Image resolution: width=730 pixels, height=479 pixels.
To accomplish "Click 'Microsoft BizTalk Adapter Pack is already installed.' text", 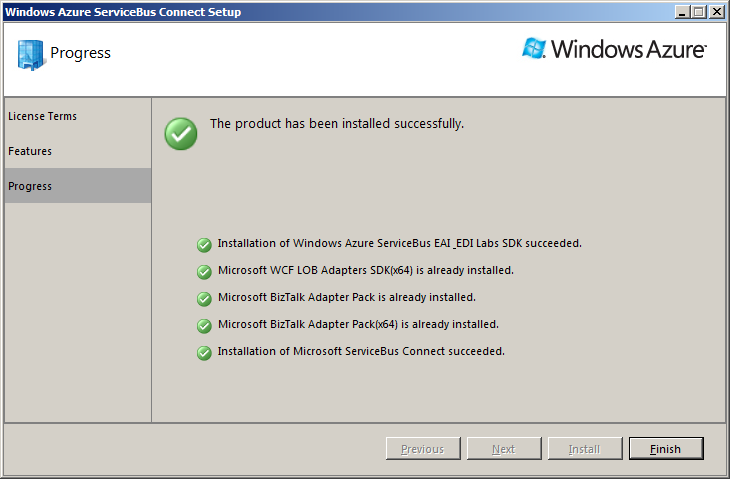I will (347, 297).
